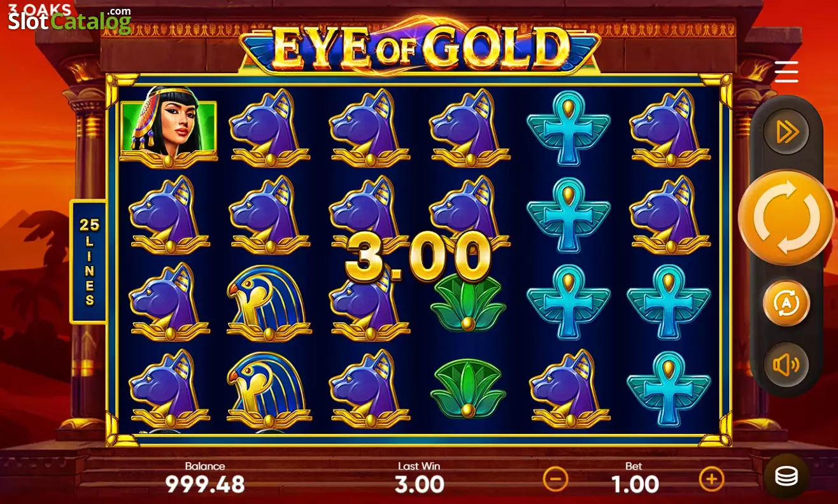838x504 pixels.
Task: Increase the bet with plus button
Action: pos(712,479)
